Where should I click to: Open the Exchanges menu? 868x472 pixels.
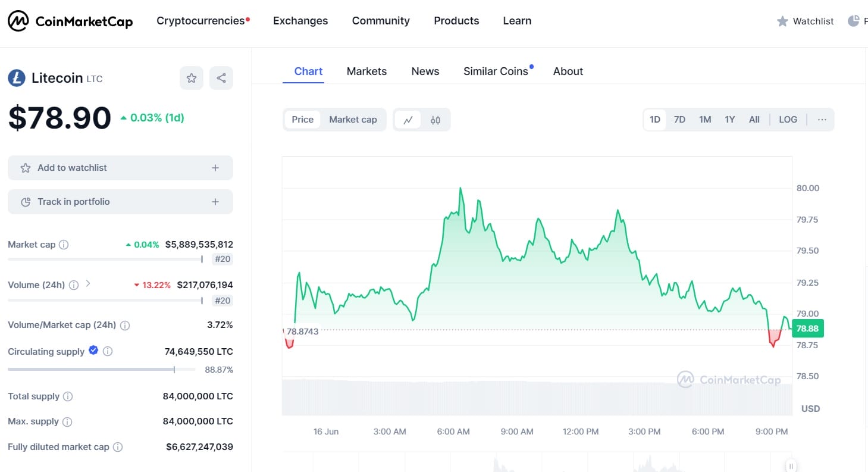pyautogui.click(x=300, y=21)
